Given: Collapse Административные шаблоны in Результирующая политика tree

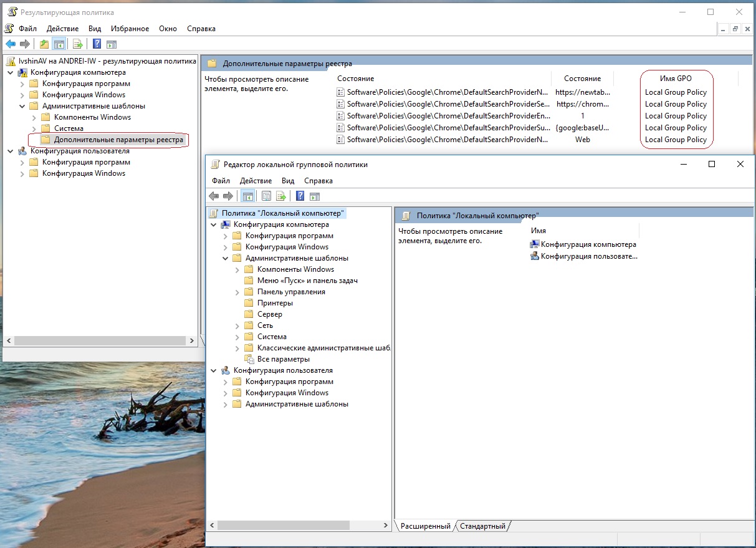Looking at the screenshot, I should tap(22, 106).
